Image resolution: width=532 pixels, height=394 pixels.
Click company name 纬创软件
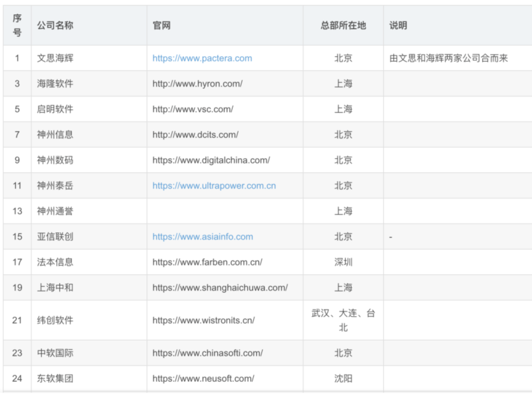55,321
